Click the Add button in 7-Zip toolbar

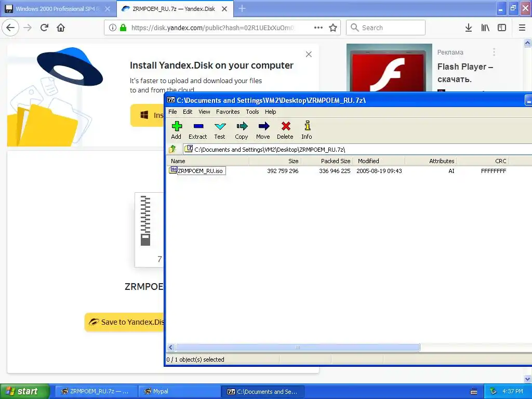176,130
